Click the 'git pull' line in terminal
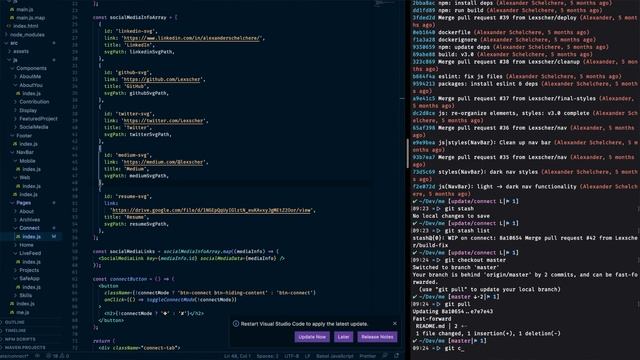 pyautogui.click(x=441, y=304)
